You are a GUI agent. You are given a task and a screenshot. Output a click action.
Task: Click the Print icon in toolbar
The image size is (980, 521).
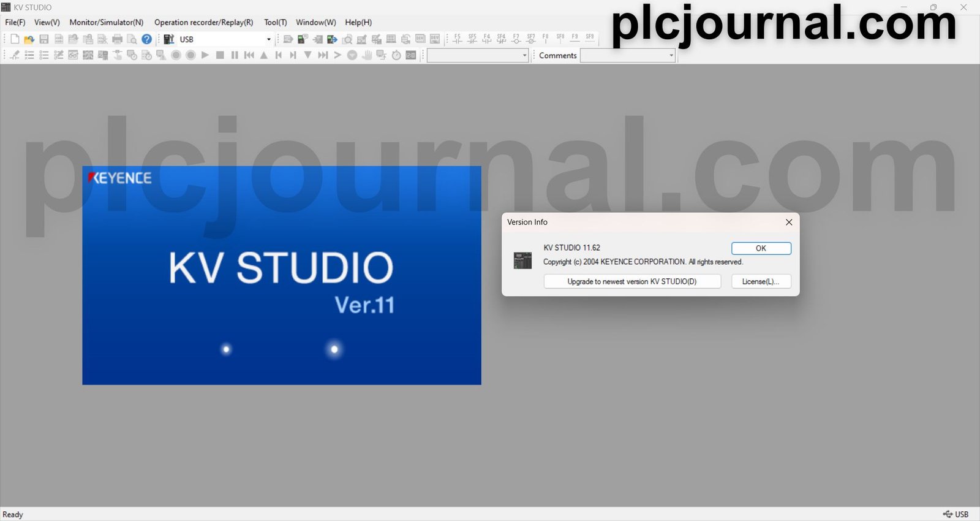(118, 39)
